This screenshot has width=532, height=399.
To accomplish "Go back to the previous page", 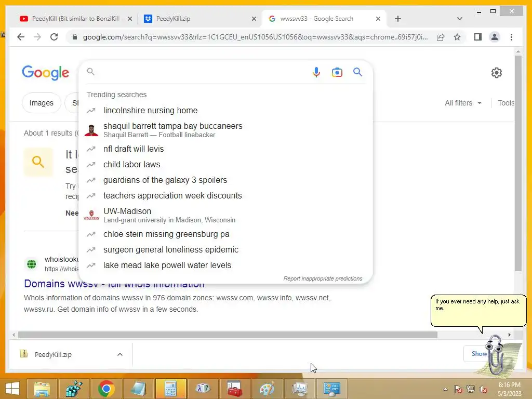I will tap(21, 37).
